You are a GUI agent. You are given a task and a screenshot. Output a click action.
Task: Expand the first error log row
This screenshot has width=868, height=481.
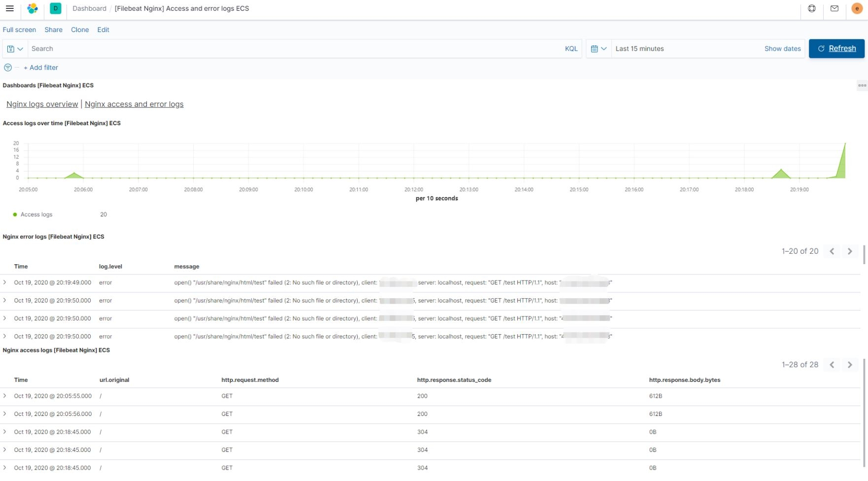click(5, 282)
